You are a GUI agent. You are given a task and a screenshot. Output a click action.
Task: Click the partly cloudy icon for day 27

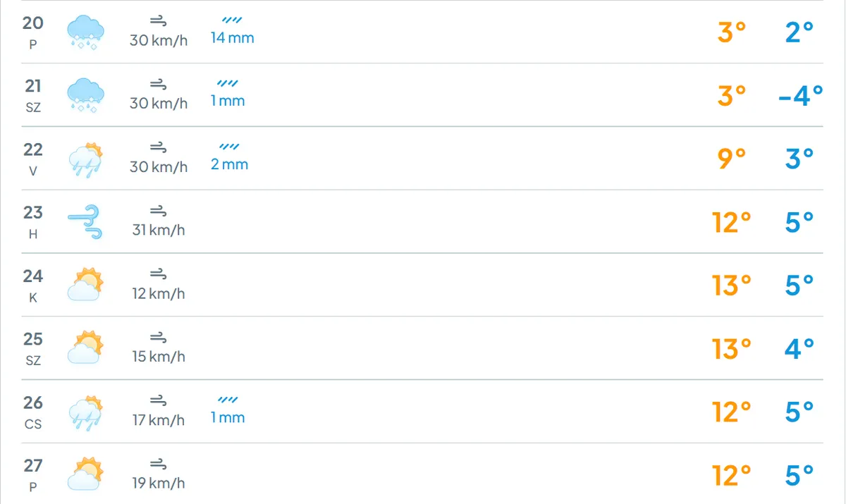(x=85, y=474)
